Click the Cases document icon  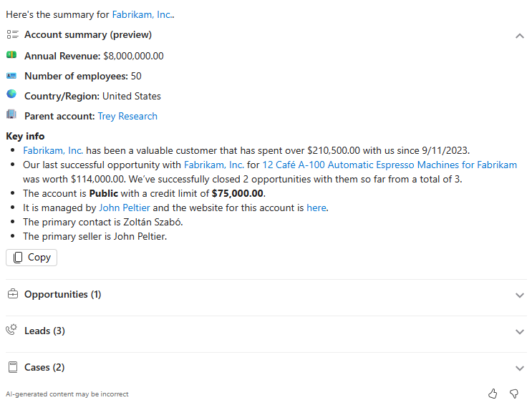click(x=12, y=367)
